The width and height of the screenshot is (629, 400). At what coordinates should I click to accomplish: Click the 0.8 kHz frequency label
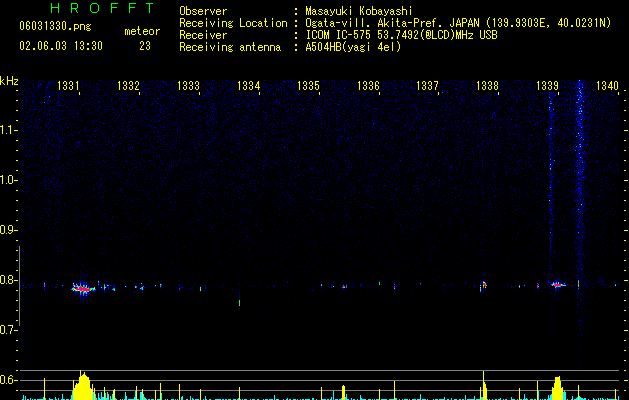point(8,280)
